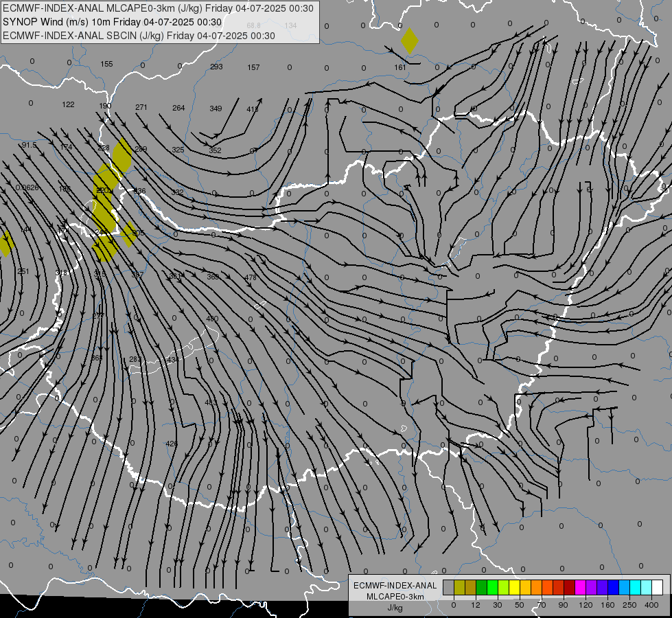Click legend scale label 12
The image size is (672, 618).
[476, 605]
